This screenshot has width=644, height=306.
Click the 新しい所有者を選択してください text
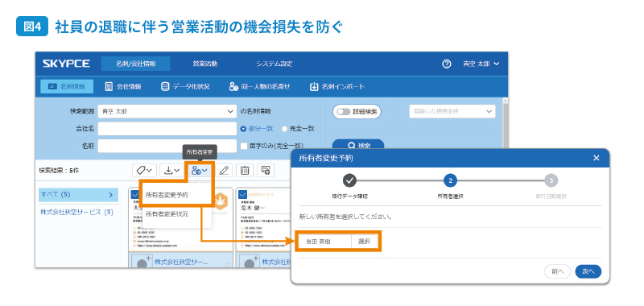click(x=345, y=217)
